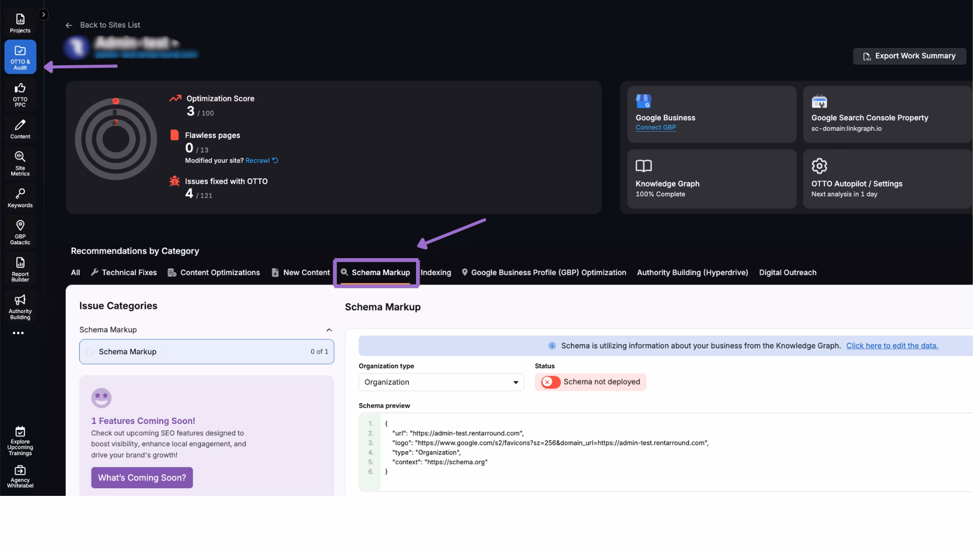This screenshot has height=551, width=980.
Task: Click Export Work Summary button
Action: [x=909, y=56]
